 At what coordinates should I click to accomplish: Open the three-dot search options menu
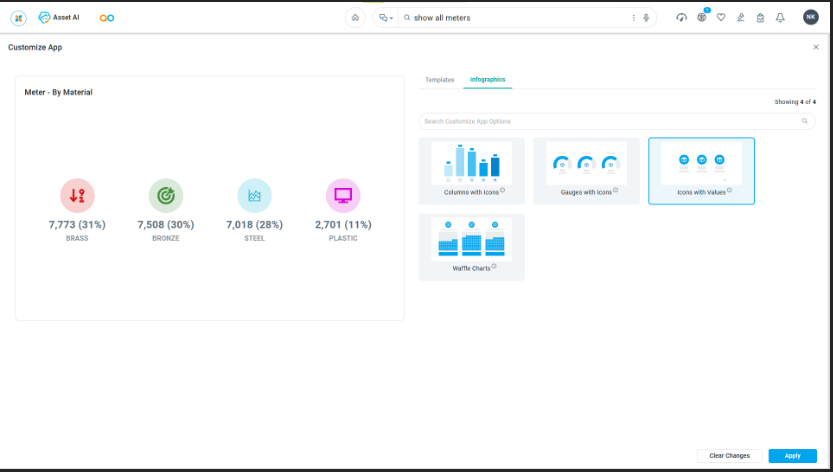pyautogui.click(x=633, y=18)
